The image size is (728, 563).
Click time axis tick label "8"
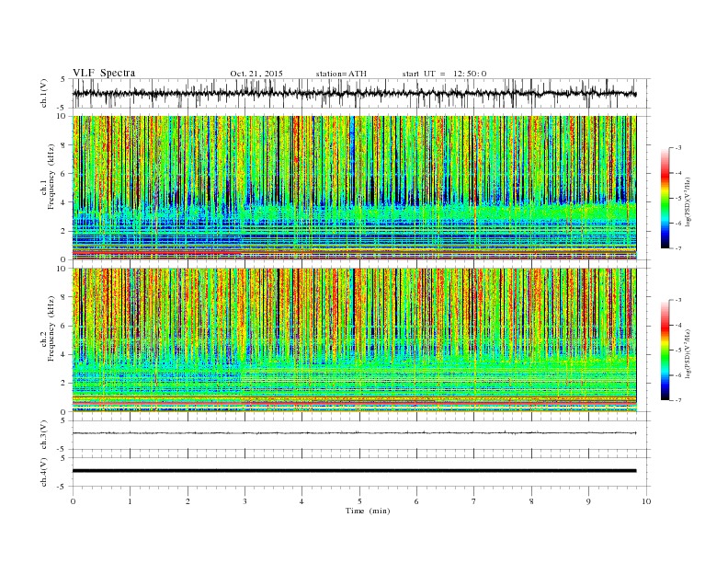tap(531, 501)
